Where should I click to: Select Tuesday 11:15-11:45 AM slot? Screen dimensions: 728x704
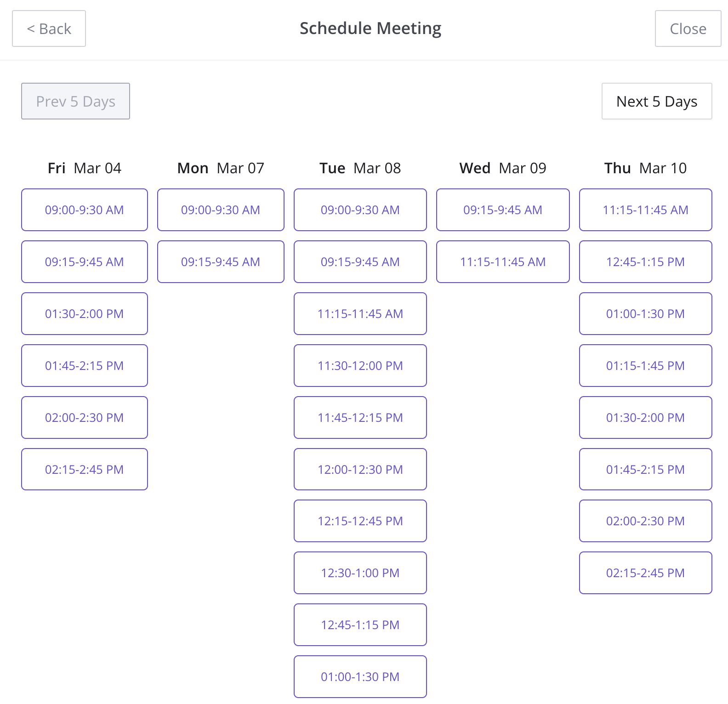(x=360, y=314)
